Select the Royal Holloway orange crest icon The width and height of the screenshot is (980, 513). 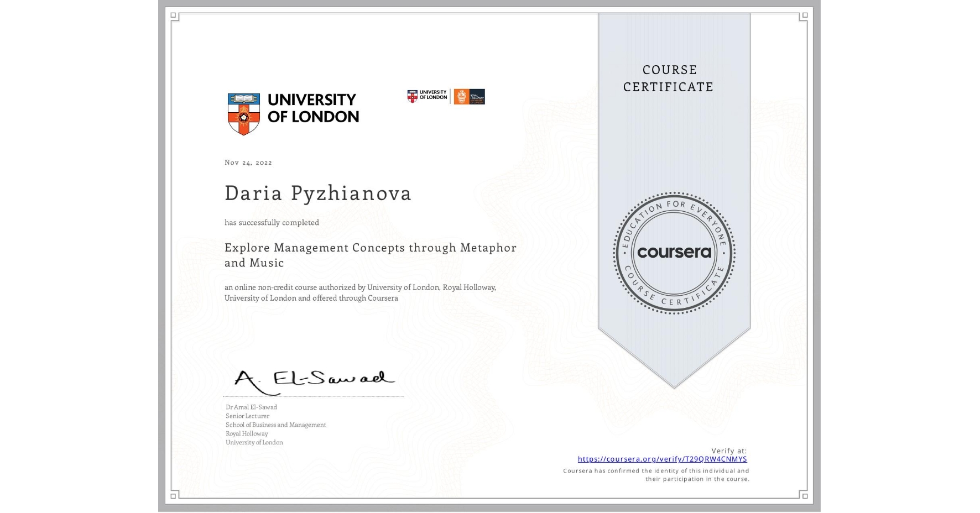point(462,96)
